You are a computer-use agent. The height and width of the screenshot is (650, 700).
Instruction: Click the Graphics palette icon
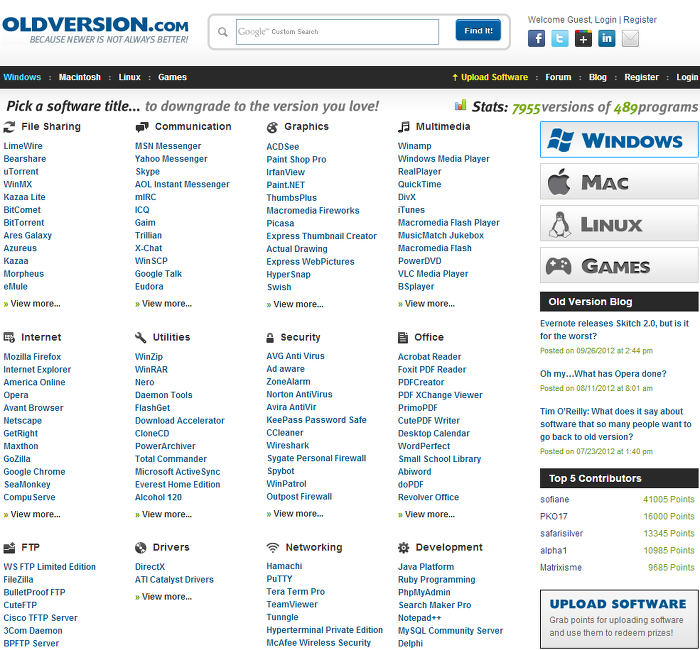click(272, 127)
